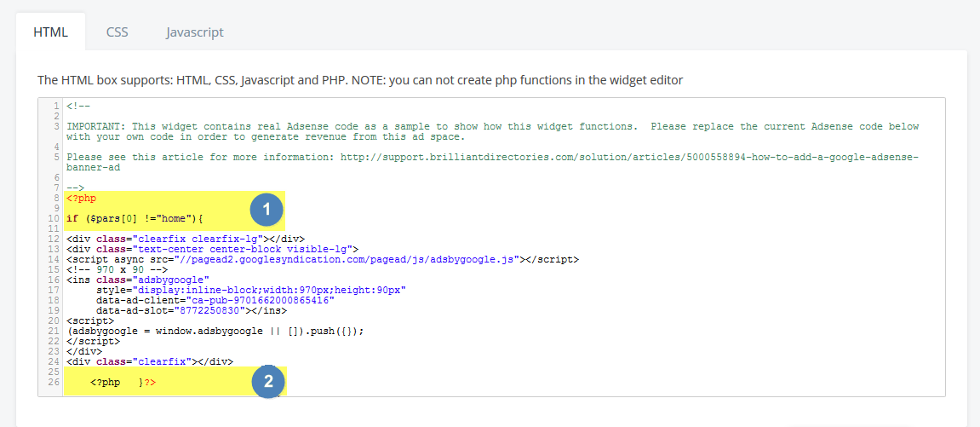980x427 pixels.
Task: Open the CSS tab
Action: coord(117,32)
